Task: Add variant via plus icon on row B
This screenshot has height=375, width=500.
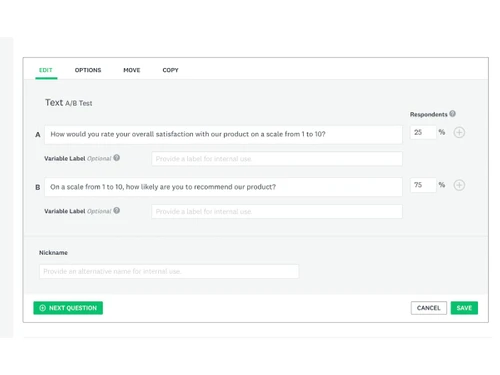Action: 459,185
